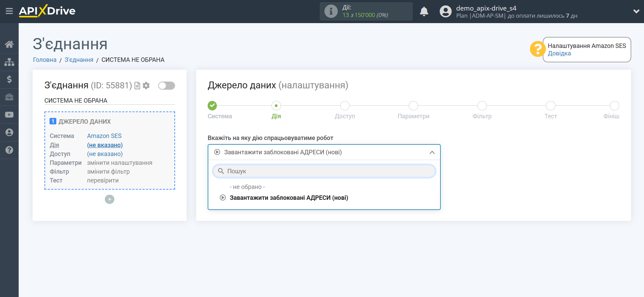Go to the 'Доступ' step
Image resolution: width=644 pixels, height=297 pixels.
pos(345,106)
